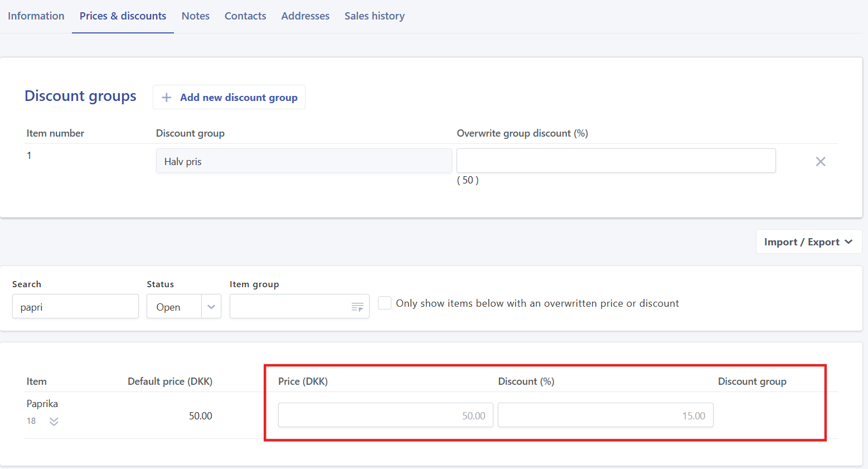
Task: Select the Paprika item name
Action: click(42, 404)
